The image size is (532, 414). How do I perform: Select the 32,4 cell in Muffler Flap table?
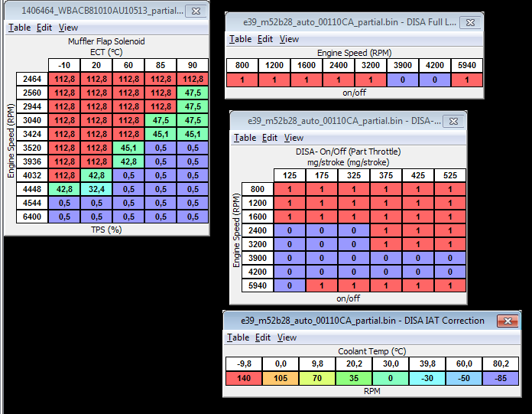pos(95,188)
